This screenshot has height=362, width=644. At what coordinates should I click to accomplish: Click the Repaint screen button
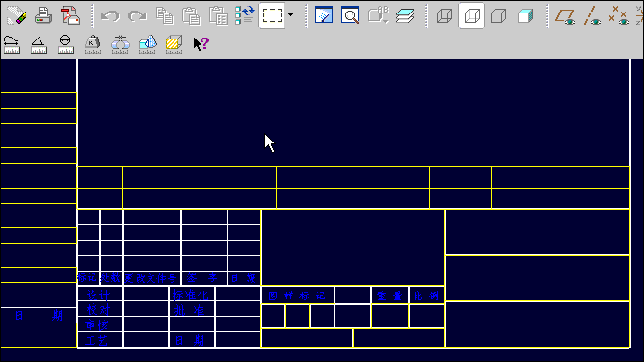(x=324, y=15)
